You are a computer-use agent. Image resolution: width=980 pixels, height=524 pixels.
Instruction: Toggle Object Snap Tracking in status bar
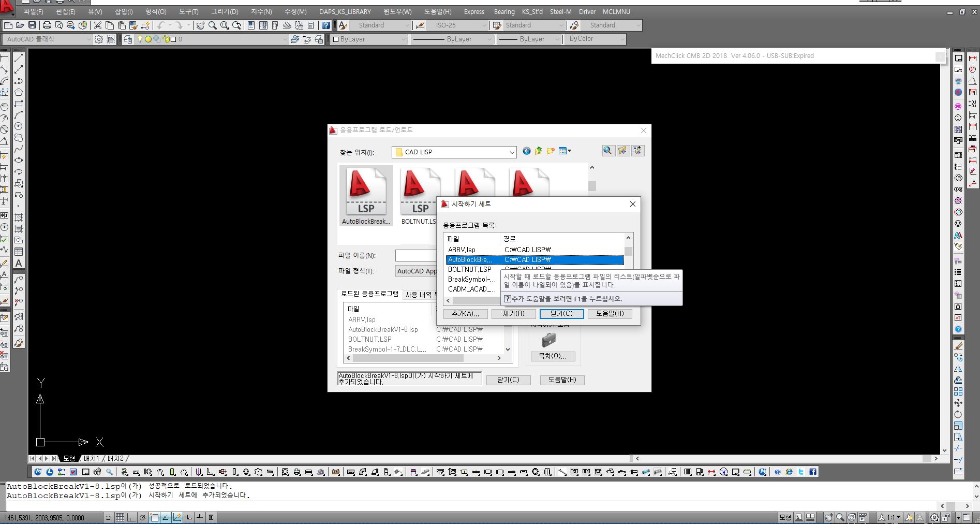[x=166, y=517]
